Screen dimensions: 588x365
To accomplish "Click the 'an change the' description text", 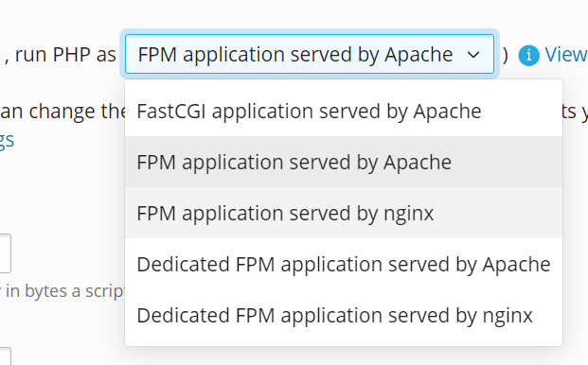I will tap(62, 112).
